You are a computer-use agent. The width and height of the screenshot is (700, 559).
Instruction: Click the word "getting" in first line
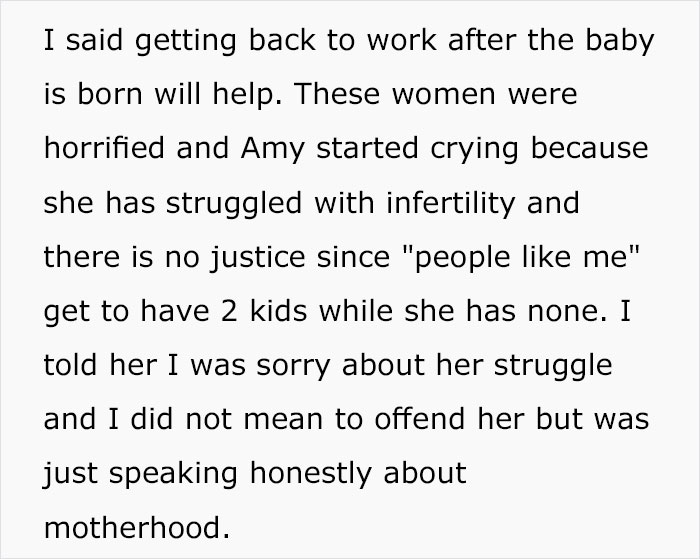pyautogui.click(x=185, y=42)
